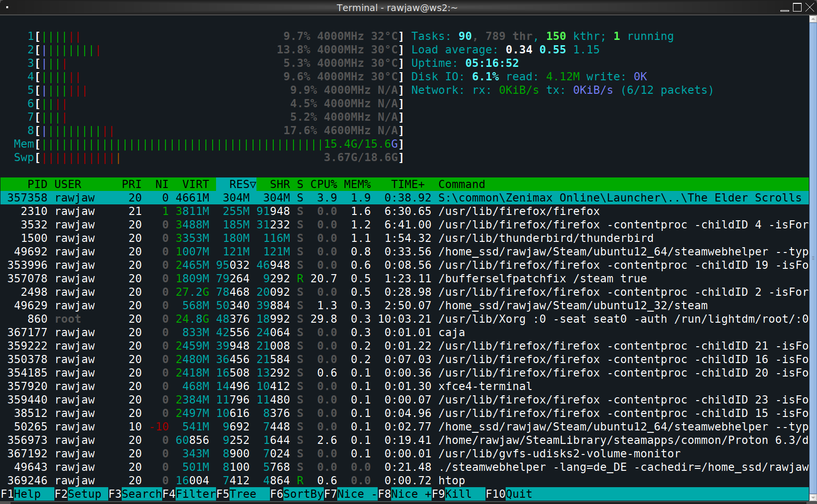Sort by the MEM% column header
This screenshot has height=504, width=817.
click(357, 184)
